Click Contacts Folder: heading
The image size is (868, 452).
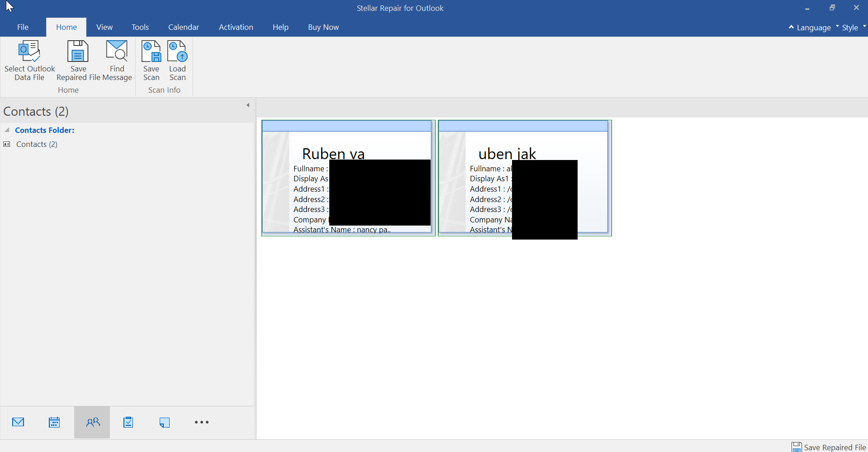click(x=45, y=130)
